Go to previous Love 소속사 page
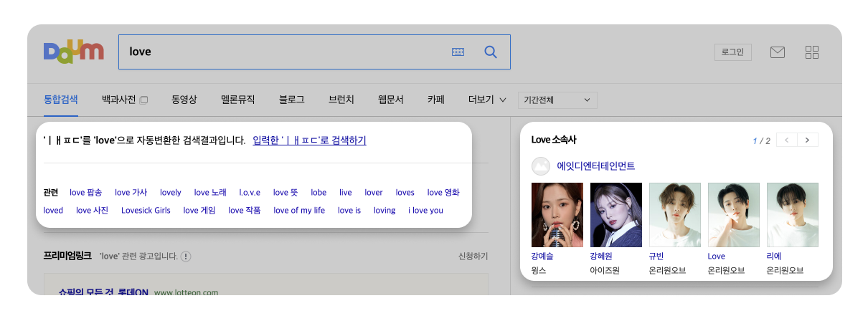This screenshot has width=868, height=326. [787, 140]
